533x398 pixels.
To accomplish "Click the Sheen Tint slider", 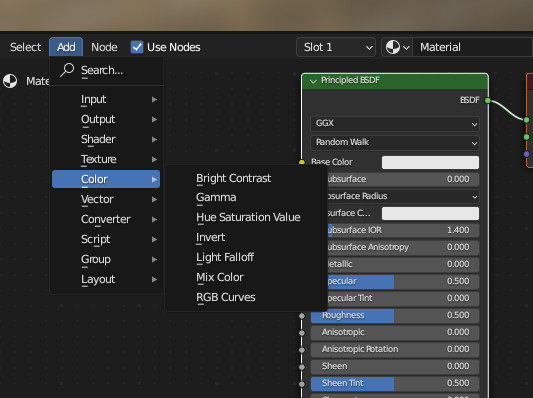I will click(x=395, y=383).
